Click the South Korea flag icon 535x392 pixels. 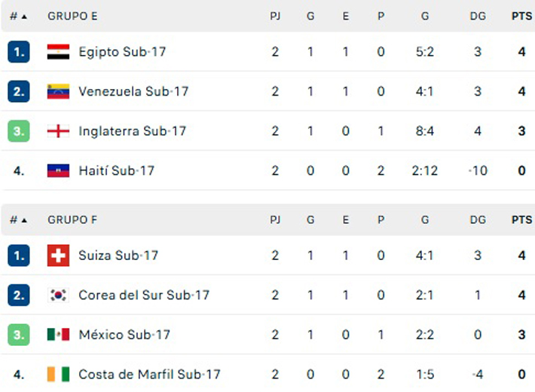click(x=58, y=296)
